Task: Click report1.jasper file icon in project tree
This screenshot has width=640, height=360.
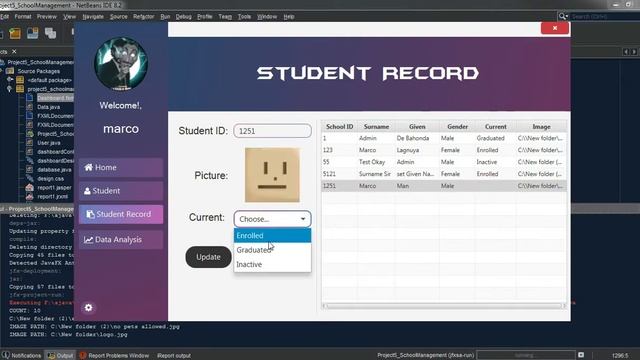Action: pos(29,188)
